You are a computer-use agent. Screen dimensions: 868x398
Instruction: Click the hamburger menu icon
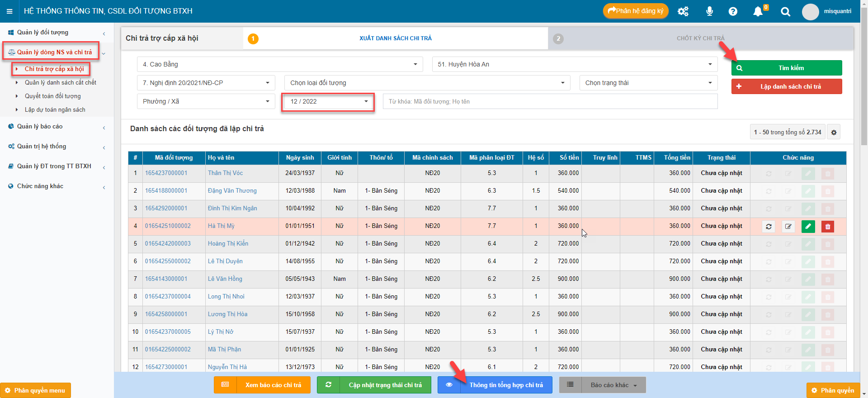click(x=9, y=11)
